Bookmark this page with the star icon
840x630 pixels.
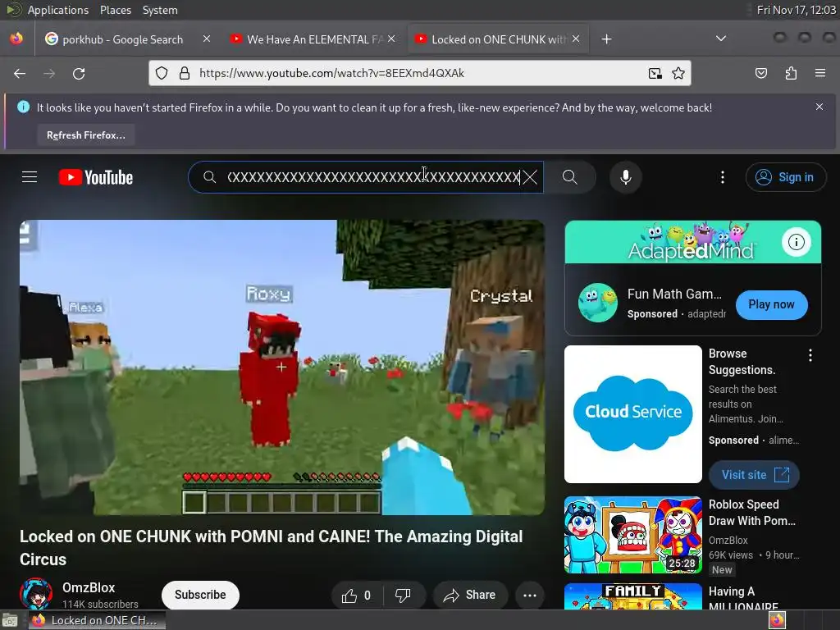[678, 73]
